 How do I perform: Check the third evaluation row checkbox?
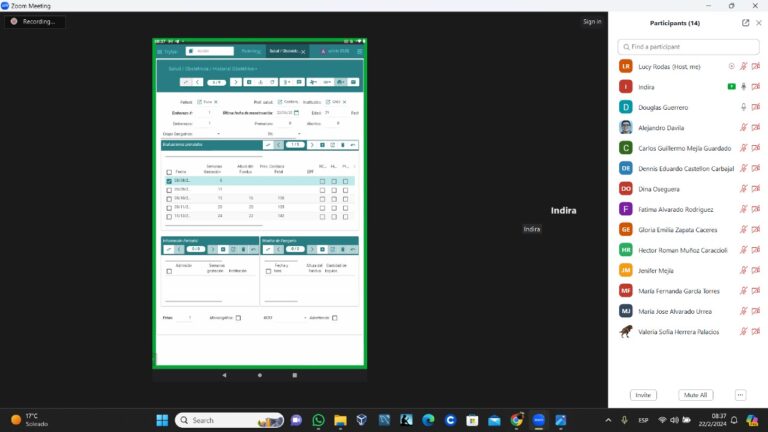click(169, 199)
